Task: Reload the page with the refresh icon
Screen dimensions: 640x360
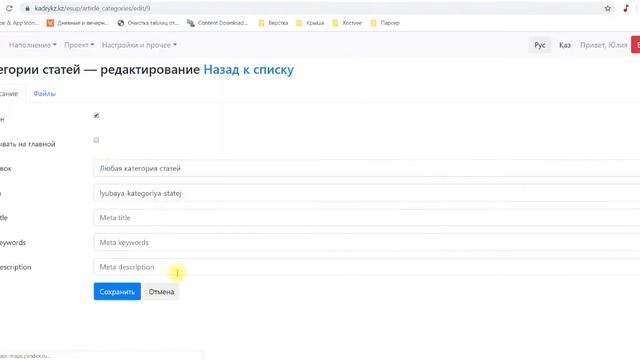Action: coord(9,8)
